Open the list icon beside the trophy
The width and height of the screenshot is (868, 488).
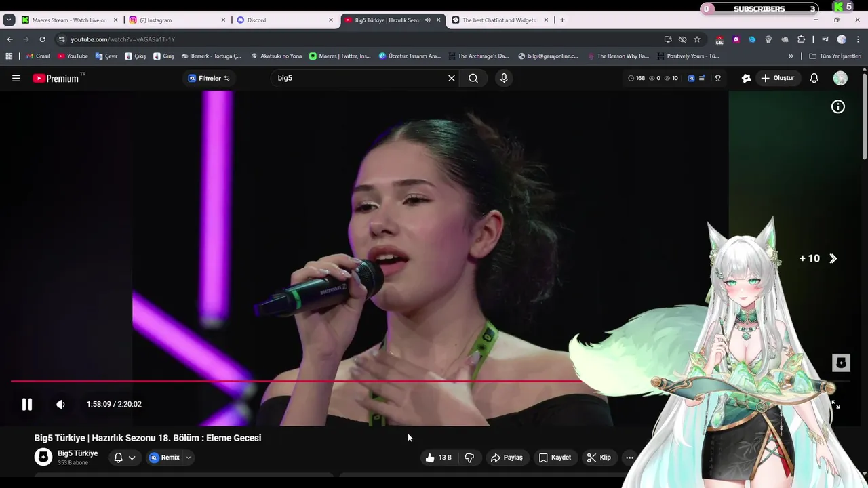pyautogui.click(x=702, y=78)
